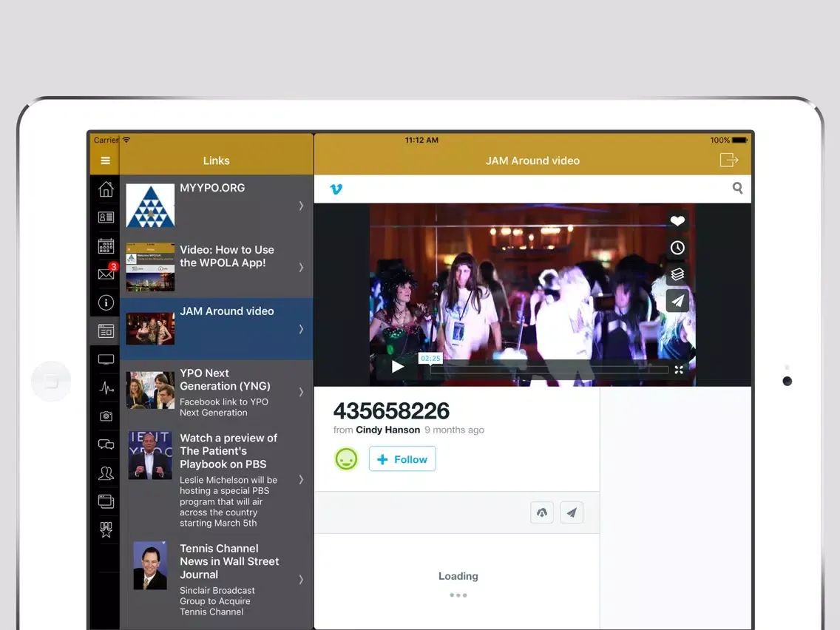The width and height of the screenshot is (840, 630).
Task: Go to Home in the sidebar
Action: [x=106, y=189]
